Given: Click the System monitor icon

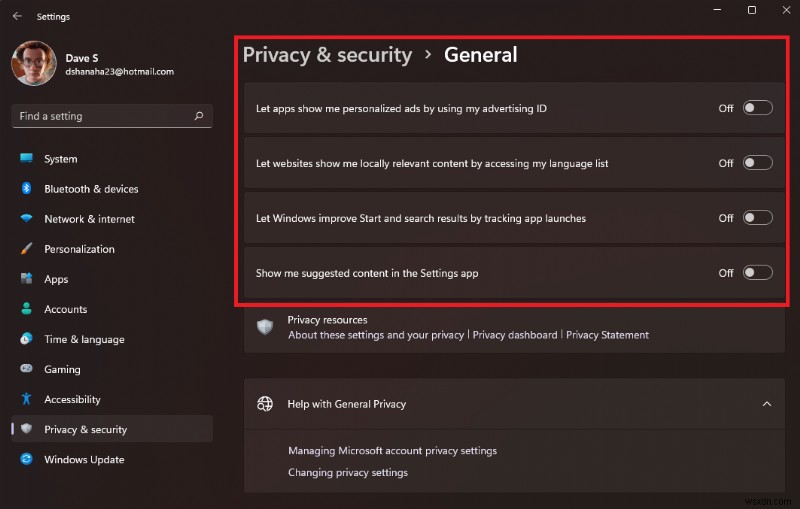Looking at the screenshot, I should (27, 158).
